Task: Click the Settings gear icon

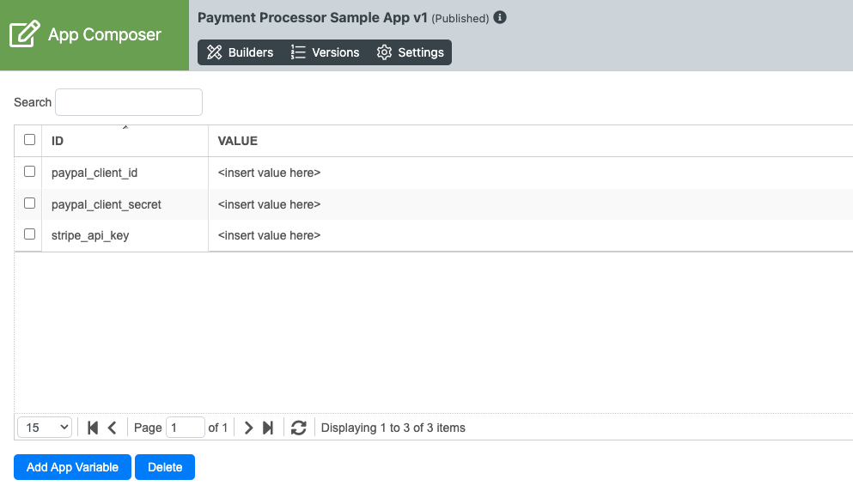Action: [384, 52]
